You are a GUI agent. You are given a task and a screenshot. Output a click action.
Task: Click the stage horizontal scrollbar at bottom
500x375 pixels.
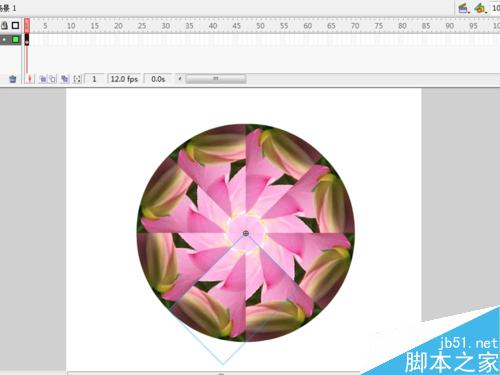point(213,373)
